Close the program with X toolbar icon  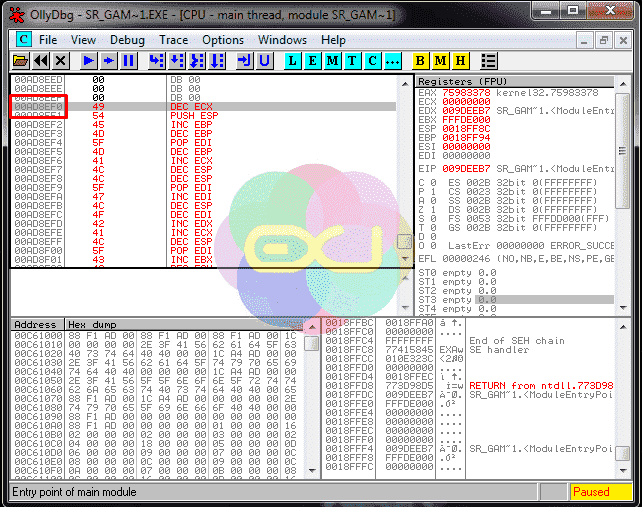click(x=60, y=61)
